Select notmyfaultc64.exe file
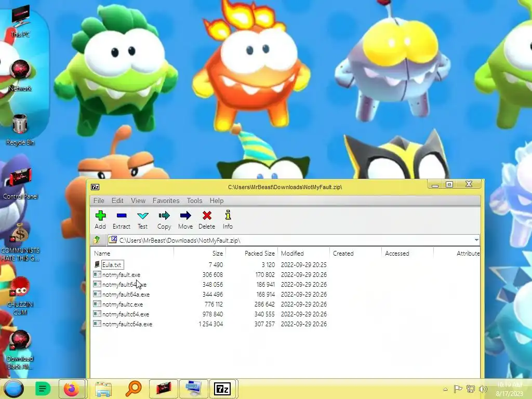 coord(126,314)
